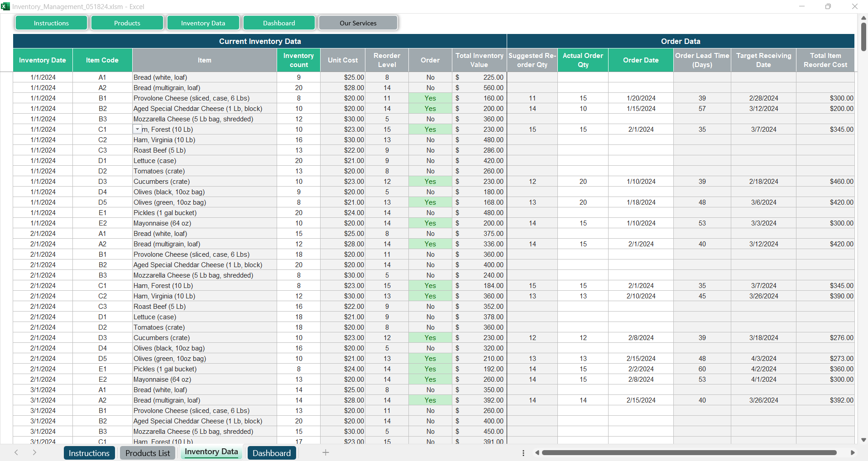
Task: Click the three-dot handle beside the sheet tabs
Action: point(523,453)
